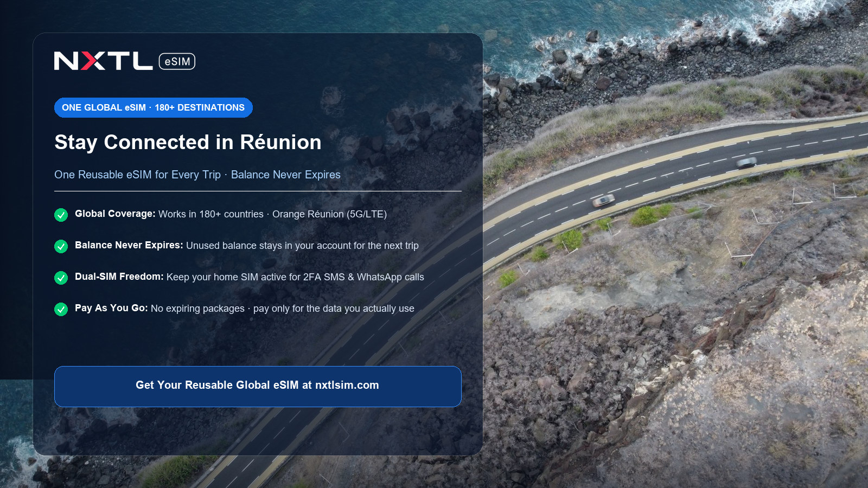The image size is (868, 488).
Task: Click the Stay Connected in Réunion heading
Action: coord(188,142)
